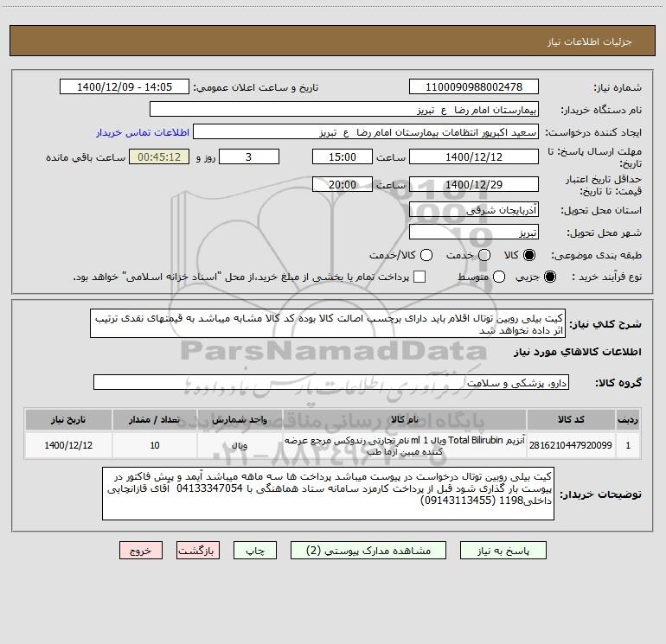
Task: Click the بازگشت back button
Action: pos(198,551)
